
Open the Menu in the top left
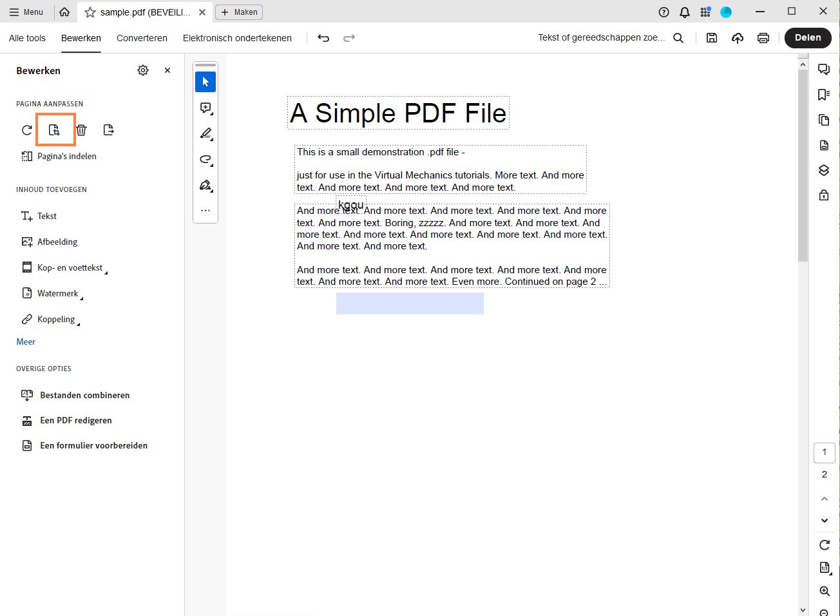point(27,12)
